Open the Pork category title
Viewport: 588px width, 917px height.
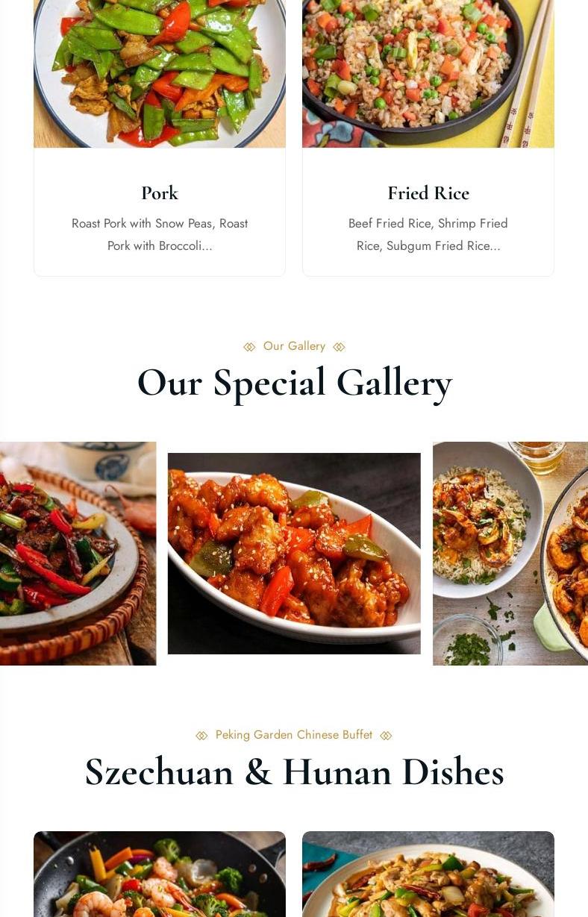tap(160, 193)
